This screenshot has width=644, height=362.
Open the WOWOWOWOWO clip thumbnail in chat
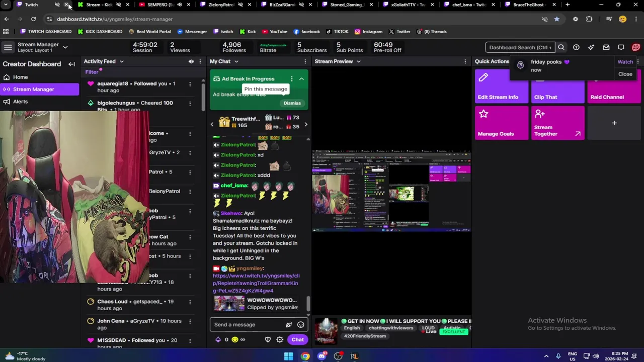(x=229, y=304)
